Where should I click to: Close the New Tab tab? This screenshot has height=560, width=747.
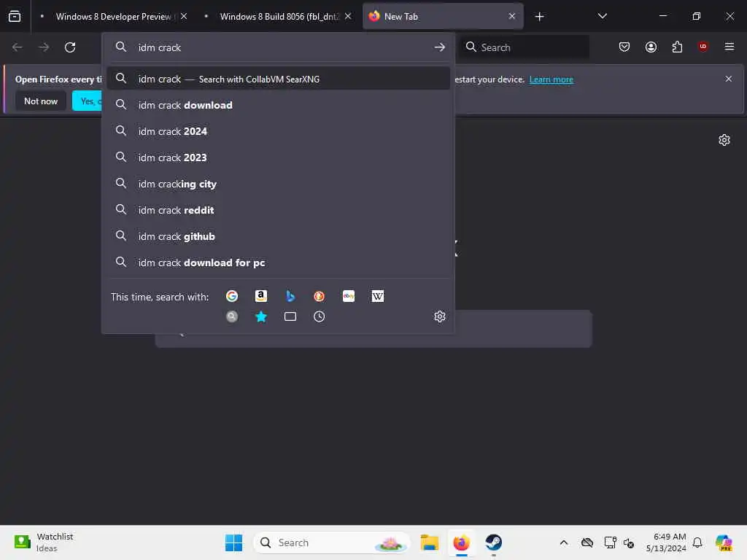point(512,16)
